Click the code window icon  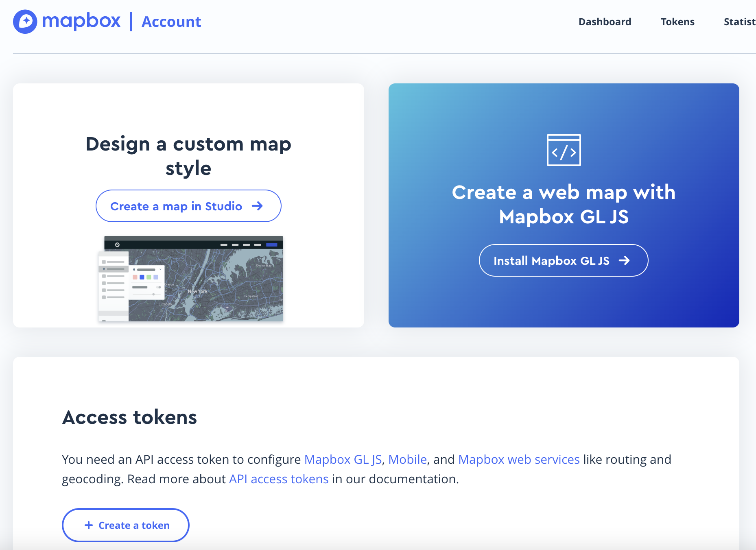(x=564, y=150)
